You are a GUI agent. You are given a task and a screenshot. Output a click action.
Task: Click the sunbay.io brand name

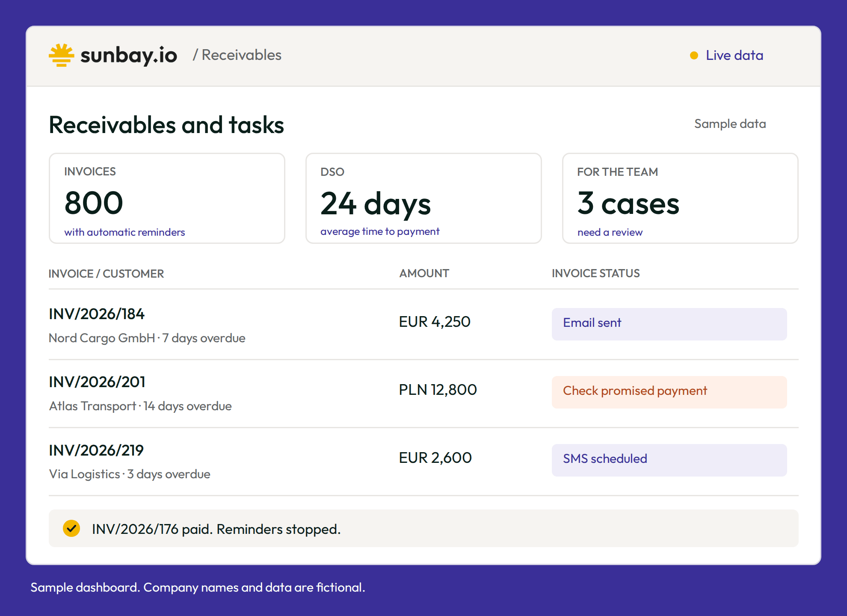[129, 55]
